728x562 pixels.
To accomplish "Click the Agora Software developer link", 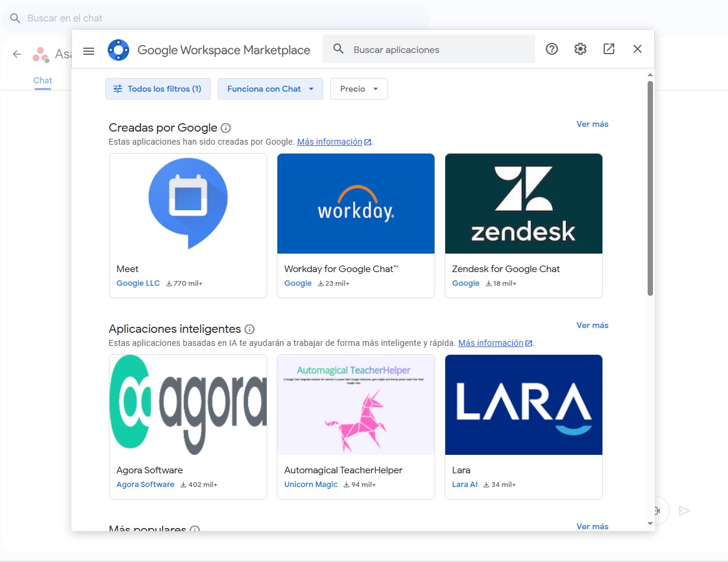I will [145, 485].
